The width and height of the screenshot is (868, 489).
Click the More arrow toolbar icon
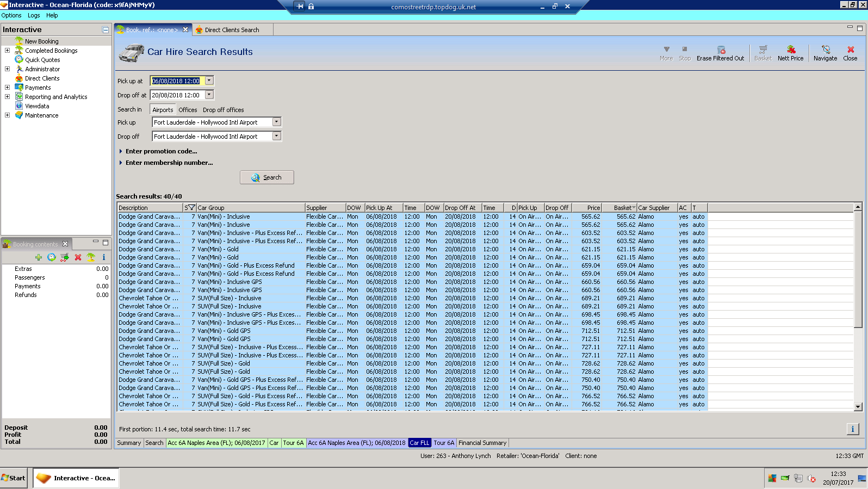pyautogui.click(x=667, y=49)
